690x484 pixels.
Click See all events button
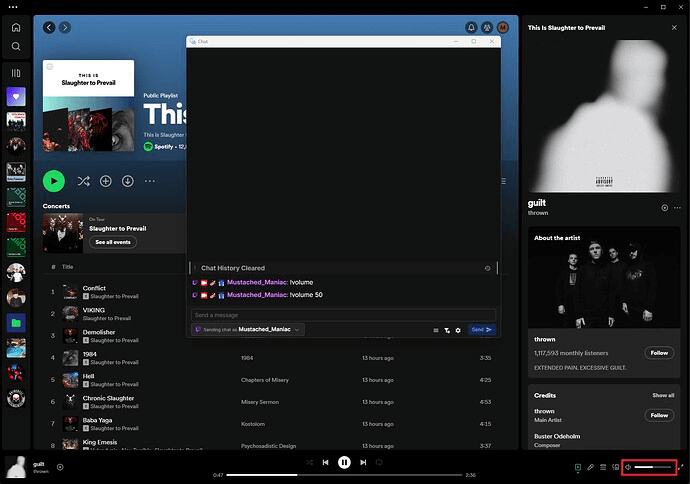(x=113, y=242)
